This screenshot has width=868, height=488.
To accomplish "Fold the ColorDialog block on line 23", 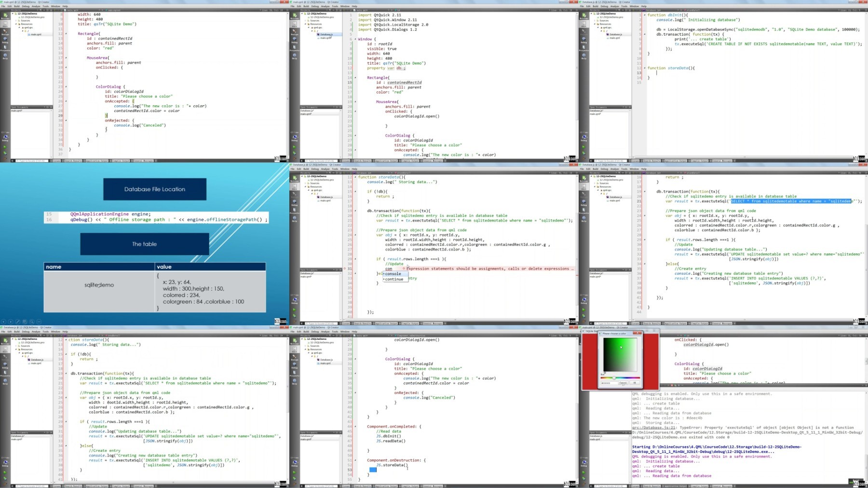I will point(66,87).
